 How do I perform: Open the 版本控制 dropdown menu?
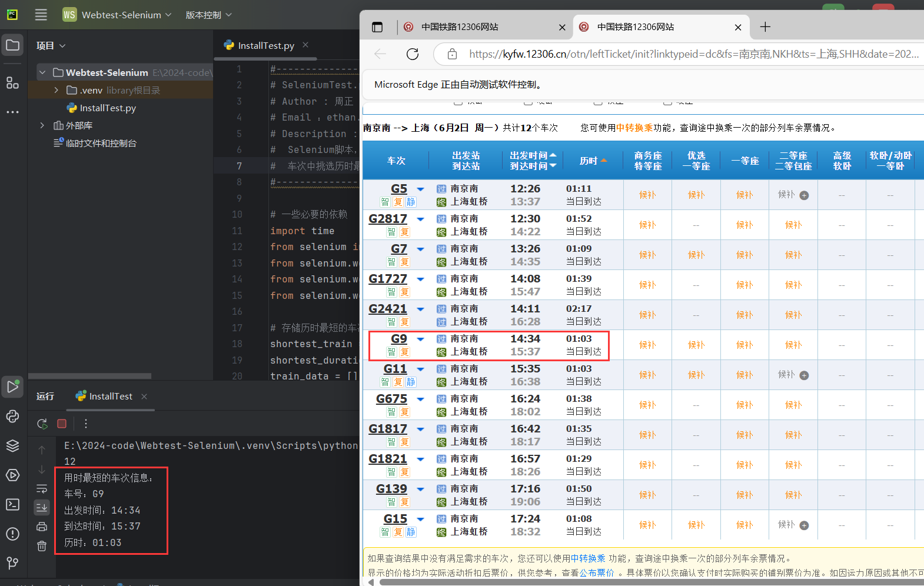208,15
